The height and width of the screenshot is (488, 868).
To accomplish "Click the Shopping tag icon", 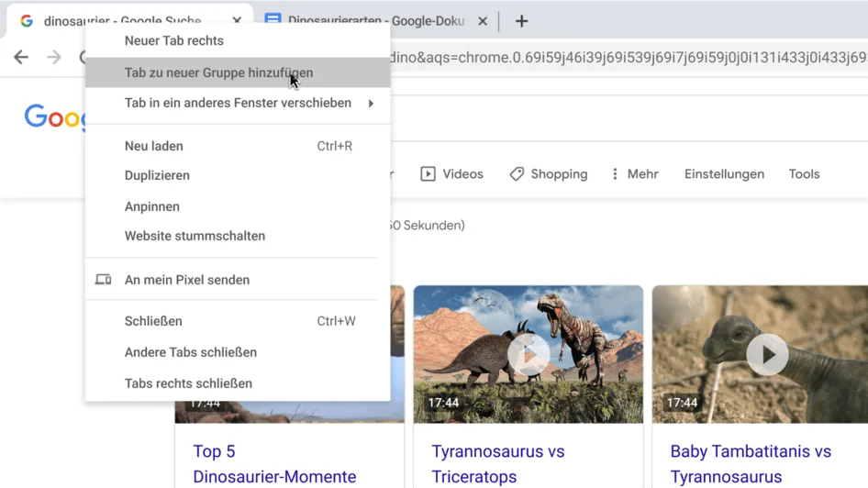I will tap(517, 174).
